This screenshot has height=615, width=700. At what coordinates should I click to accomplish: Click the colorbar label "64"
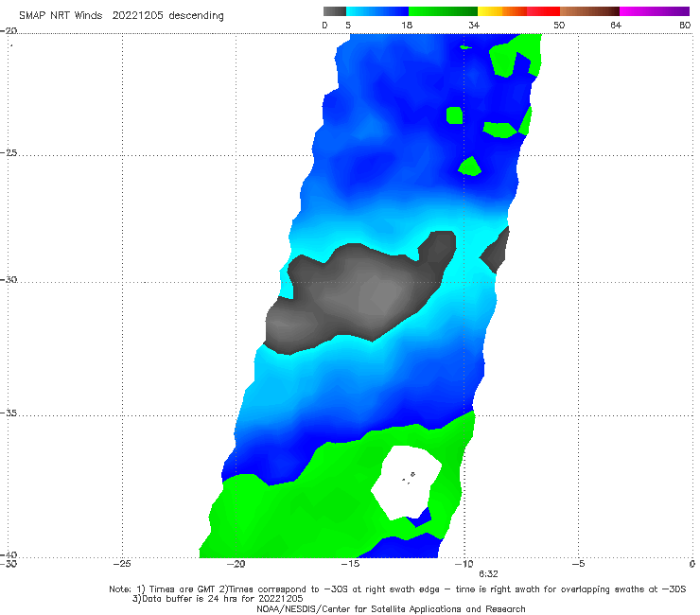(x=616, y=26)
